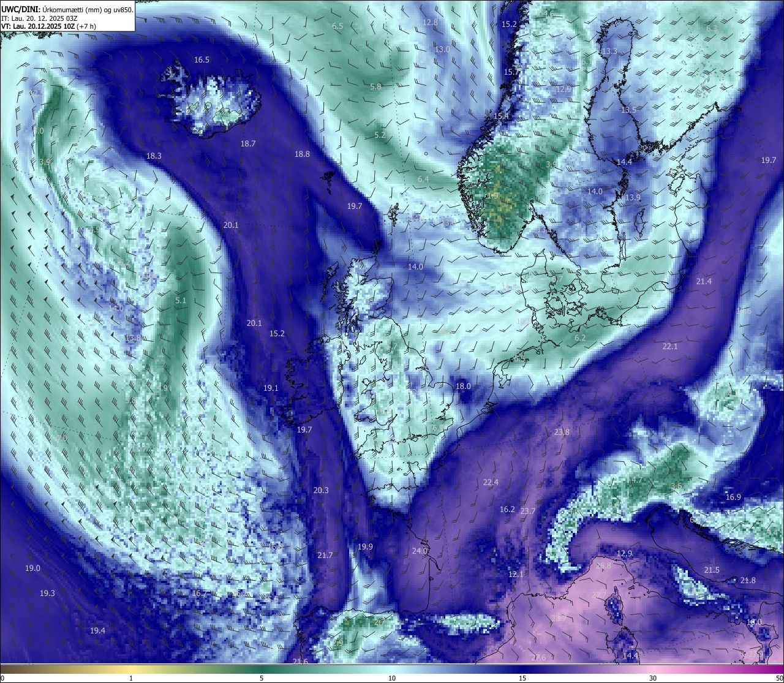Click the 13.9 value over the Baltic
Image resolution: width=784 pixels, height=683 pixels.
(633, 198)
